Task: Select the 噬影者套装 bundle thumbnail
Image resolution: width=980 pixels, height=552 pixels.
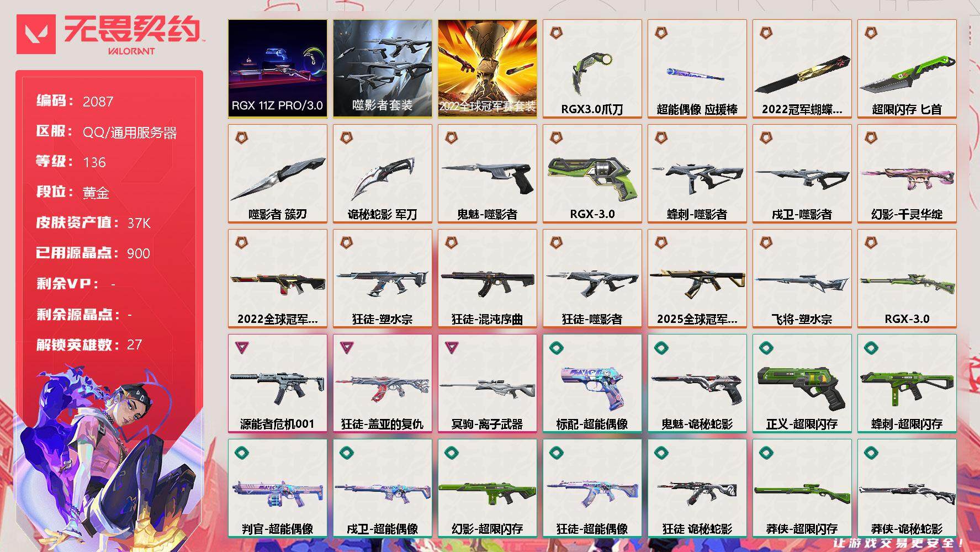Action: pyautogui.click(x=382, y=68)
